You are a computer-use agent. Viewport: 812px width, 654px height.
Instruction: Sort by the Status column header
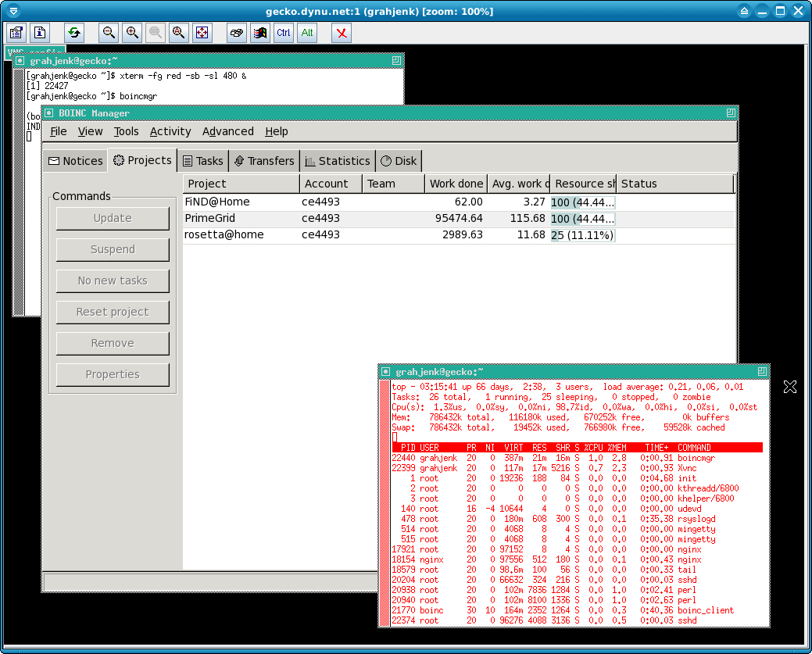[x=675, y=184]
